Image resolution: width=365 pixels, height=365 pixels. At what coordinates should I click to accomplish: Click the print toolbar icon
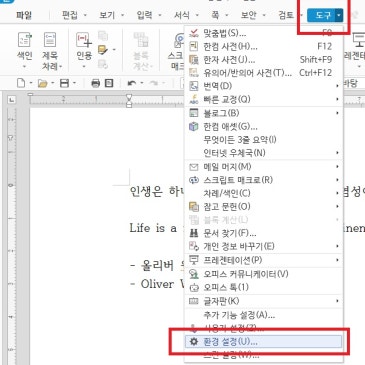coord(96,83)
